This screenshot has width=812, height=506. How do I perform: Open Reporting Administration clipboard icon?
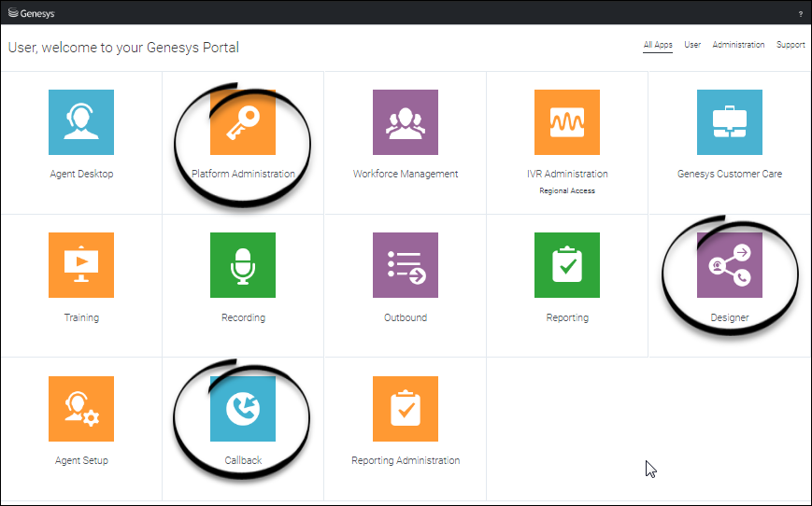[406, 409]
